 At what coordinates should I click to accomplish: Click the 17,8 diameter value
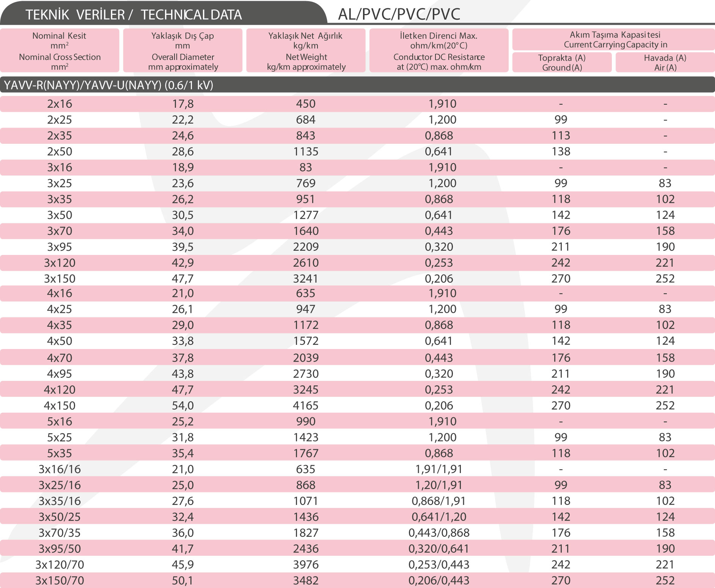click(x=183, y=104)
